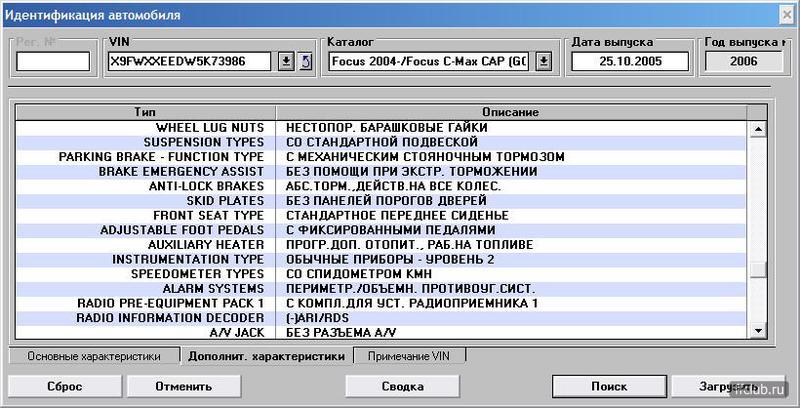Click description СО СТАНДАРТНОЙ ПОДВЕСКОЙ
The image size is (800, 408).
click(x=382, y=142)
